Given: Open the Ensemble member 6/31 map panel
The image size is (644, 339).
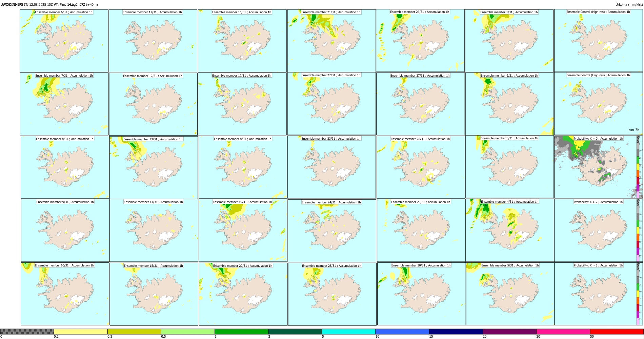Looking at the screenshot, I should click(64, 41).
